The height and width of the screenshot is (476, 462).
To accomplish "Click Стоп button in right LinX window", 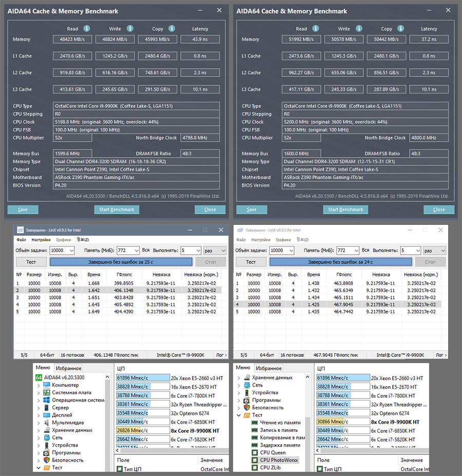I will [x=430, y=262].
